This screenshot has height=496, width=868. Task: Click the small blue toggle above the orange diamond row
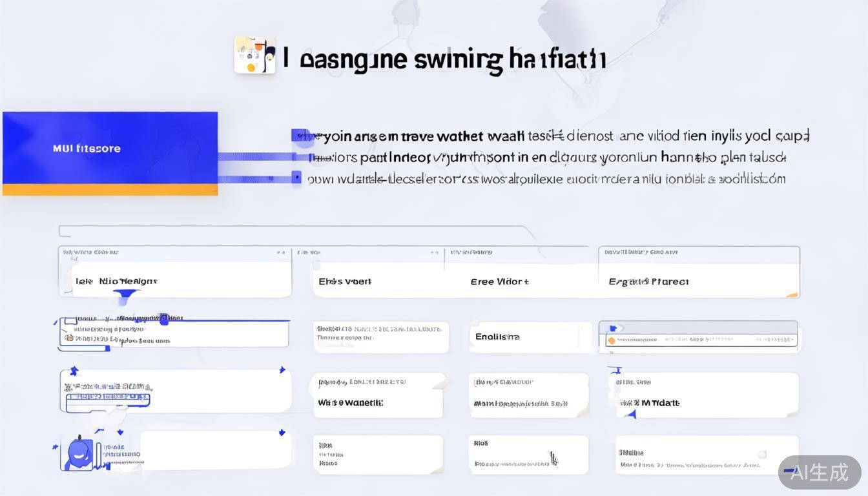pos(613,328)
